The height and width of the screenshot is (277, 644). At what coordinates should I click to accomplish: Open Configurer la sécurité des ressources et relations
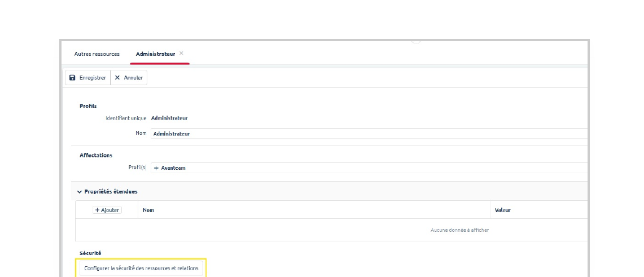click(x=141, y=269)
